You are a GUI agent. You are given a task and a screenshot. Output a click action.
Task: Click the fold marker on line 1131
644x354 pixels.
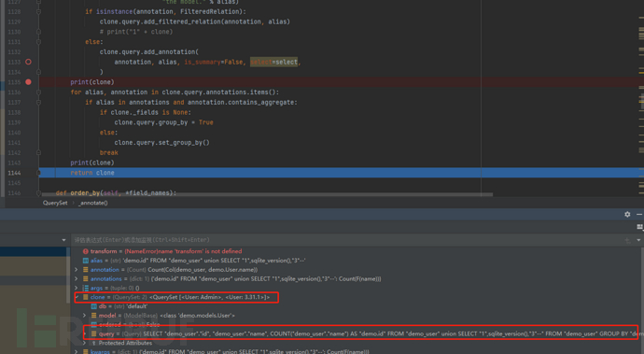click(38, 41)
